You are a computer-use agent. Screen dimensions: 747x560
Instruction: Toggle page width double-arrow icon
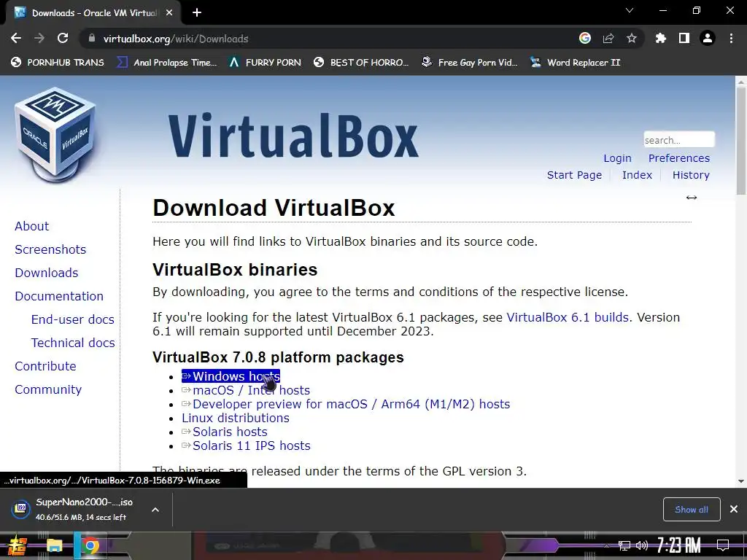[x=692, y=198]
